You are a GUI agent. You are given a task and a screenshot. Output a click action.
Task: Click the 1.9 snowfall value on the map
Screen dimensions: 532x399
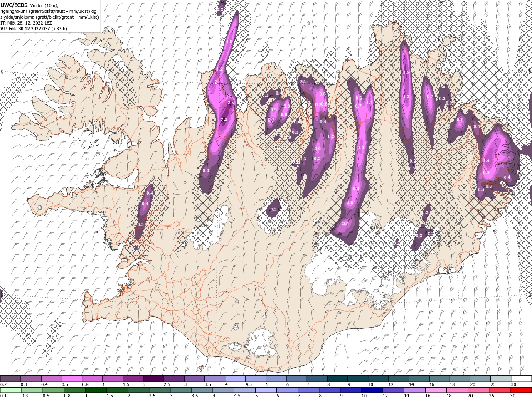coord(407,73)
